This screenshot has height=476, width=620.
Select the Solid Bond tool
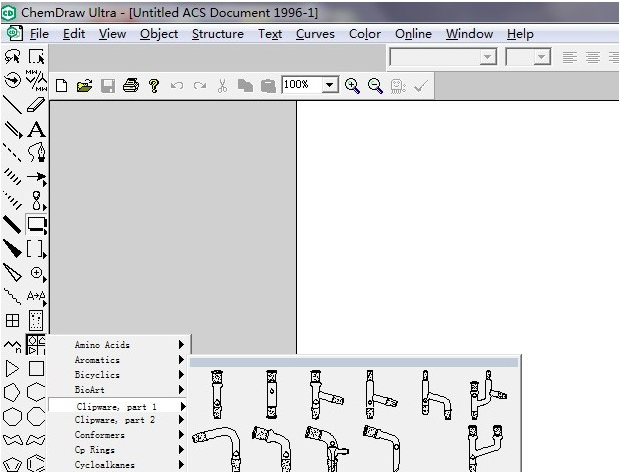pyautogui.click(x=13, y=105)
